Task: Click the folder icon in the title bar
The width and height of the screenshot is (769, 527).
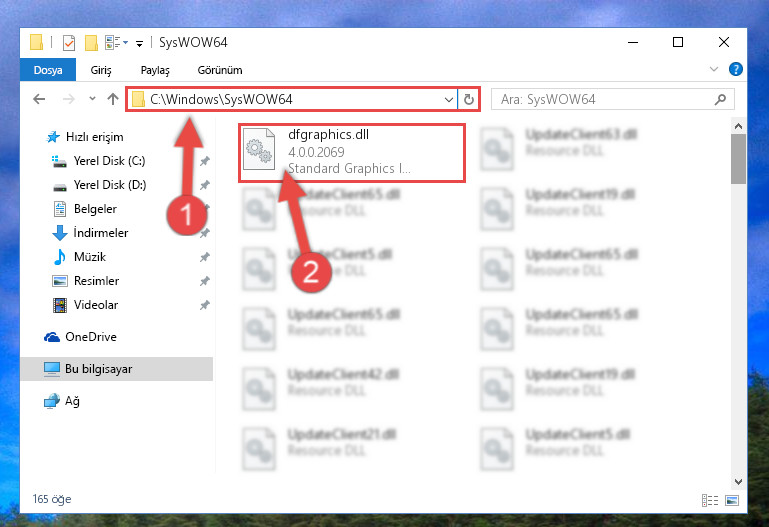Action: [36, 42]
